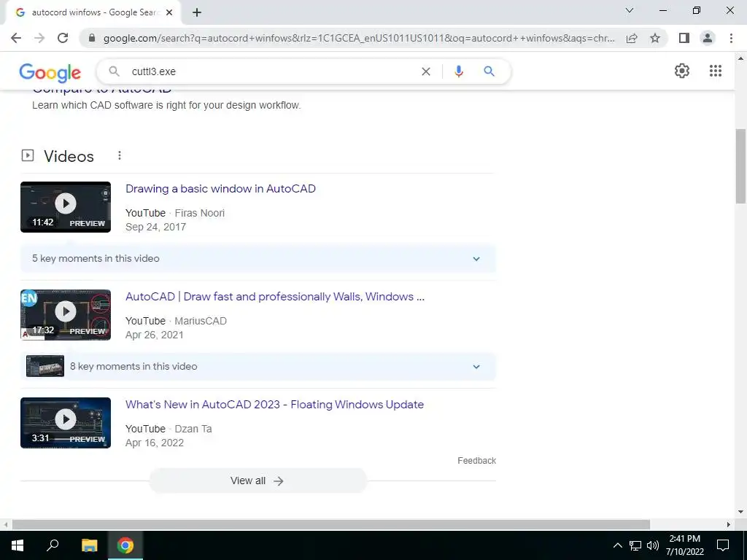Viewport: 747px width, 560px height.
Task: Open AutoCAD Draw fast and professionally link
Action: tap(275, 297)
